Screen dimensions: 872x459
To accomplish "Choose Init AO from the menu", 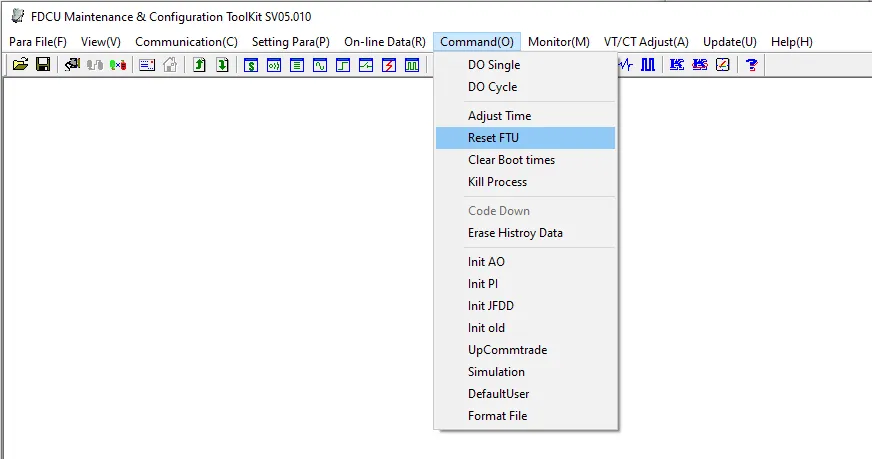I will [526, 261].
